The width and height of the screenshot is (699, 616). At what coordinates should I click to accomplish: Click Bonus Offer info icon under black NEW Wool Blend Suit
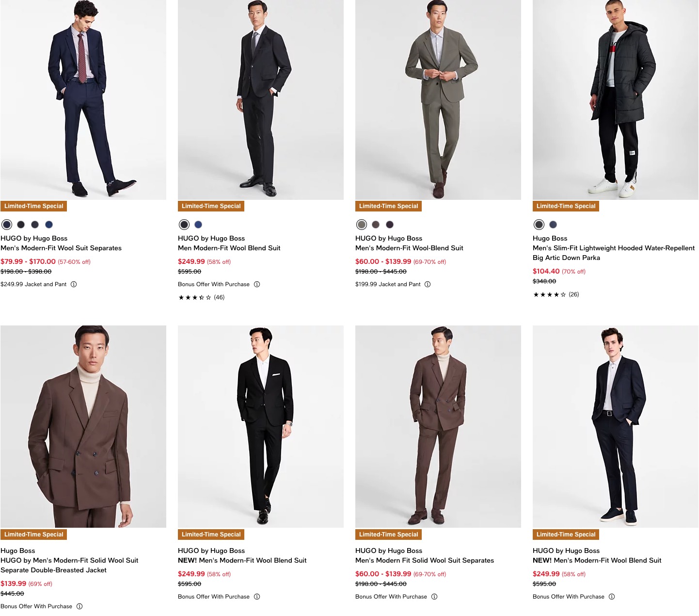[x=257, y=597]
